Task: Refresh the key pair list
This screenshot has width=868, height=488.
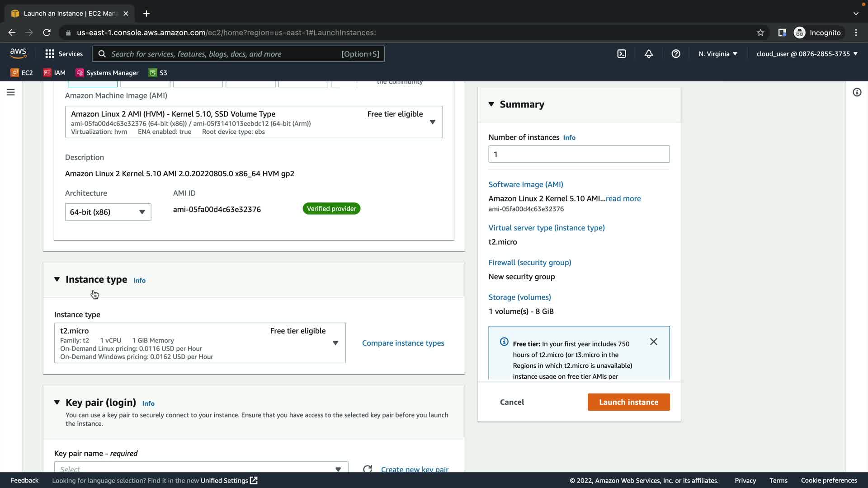Action: click(368, 469)
